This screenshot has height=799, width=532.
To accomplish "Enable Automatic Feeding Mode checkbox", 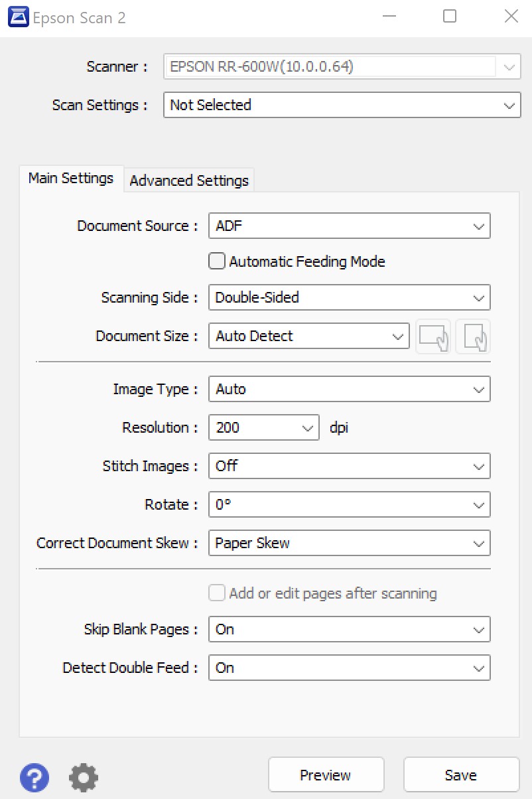I will point(217,261).
